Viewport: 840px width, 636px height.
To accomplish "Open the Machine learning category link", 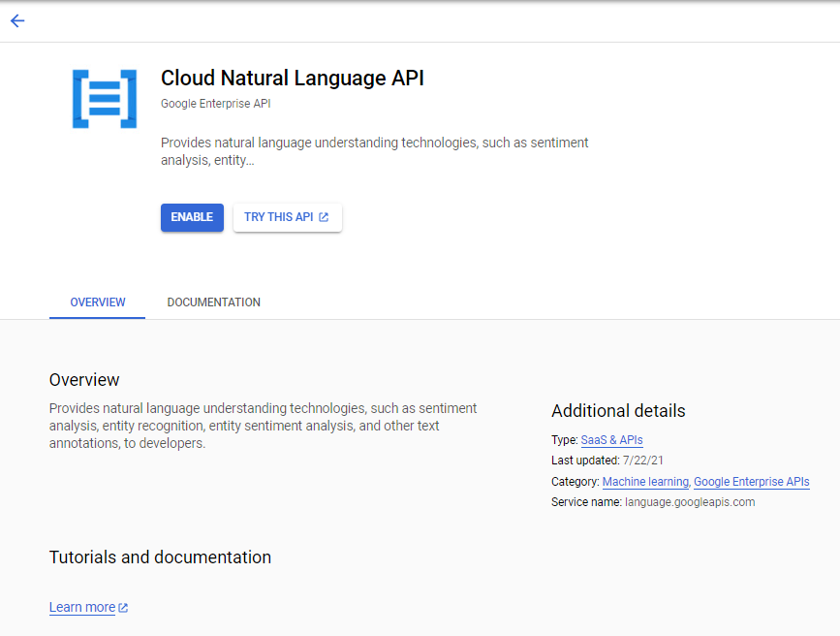I will 645,481.
